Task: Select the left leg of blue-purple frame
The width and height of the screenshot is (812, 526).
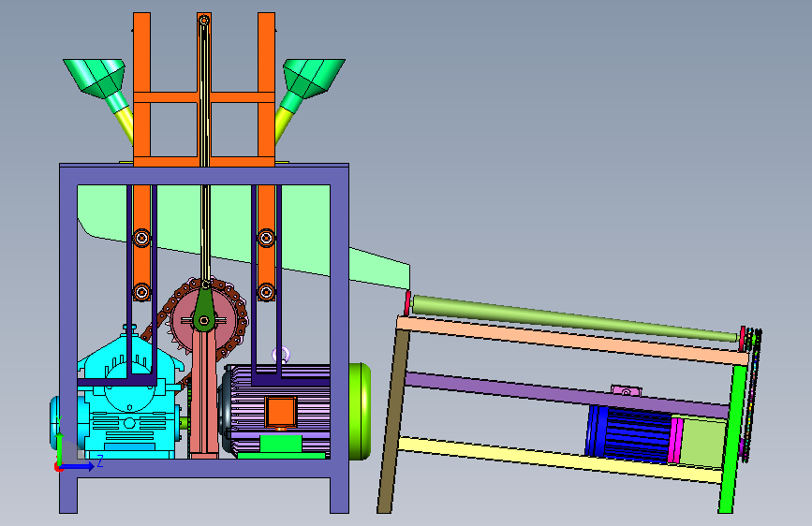Action: (x=68, y=339)
